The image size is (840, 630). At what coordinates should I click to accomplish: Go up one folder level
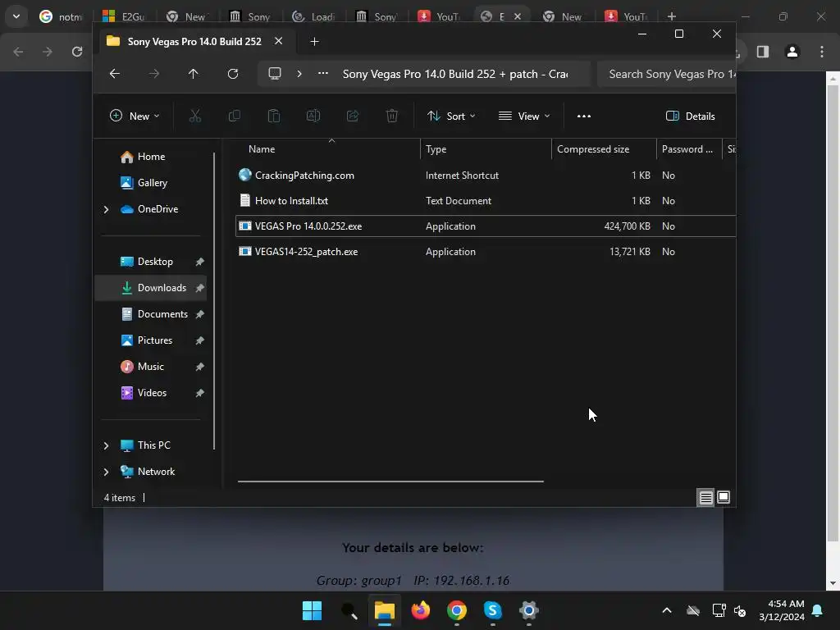193,73
